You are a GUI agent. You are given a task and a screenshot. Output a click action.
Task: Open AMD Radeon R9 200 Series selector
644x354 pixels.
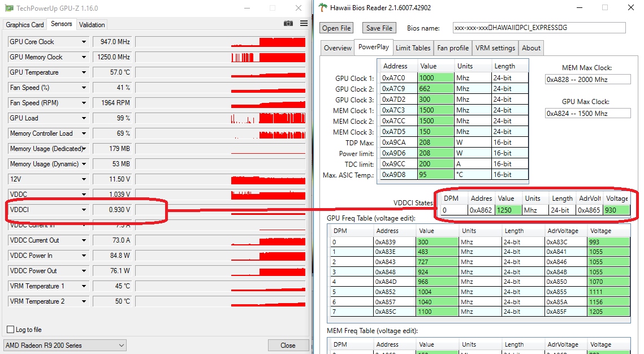pos(65,346)
